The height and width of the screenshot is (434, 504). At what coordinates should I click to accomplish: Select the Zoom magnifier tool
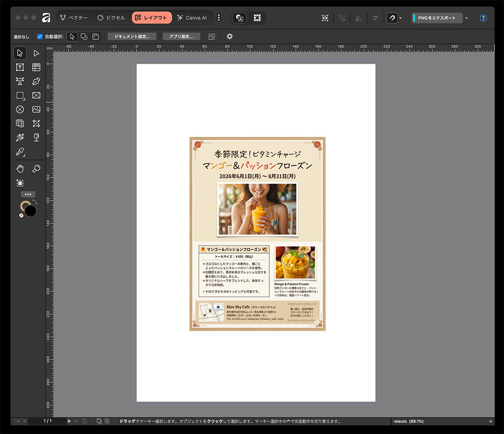click(x=36, y=168)
